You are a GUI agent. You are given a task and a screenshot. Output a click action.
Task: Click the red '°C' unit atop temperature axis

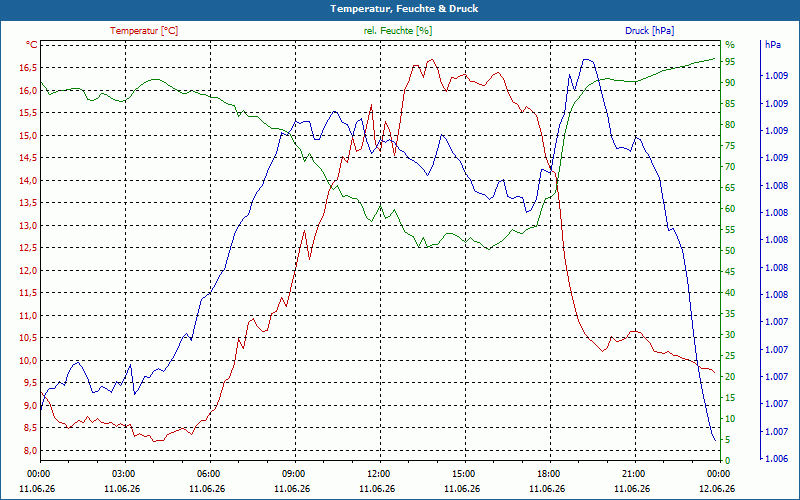coord(31,45)
